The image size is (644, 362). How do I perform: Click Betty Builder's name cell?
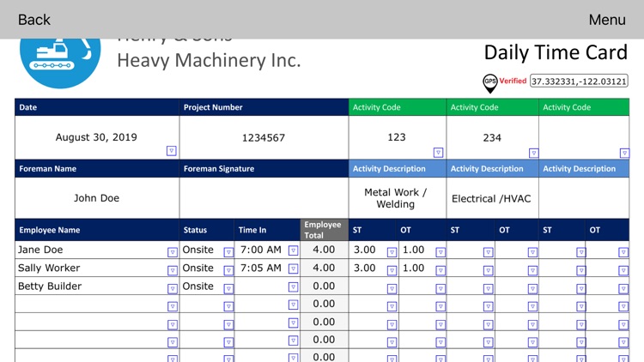pos(92,286)
